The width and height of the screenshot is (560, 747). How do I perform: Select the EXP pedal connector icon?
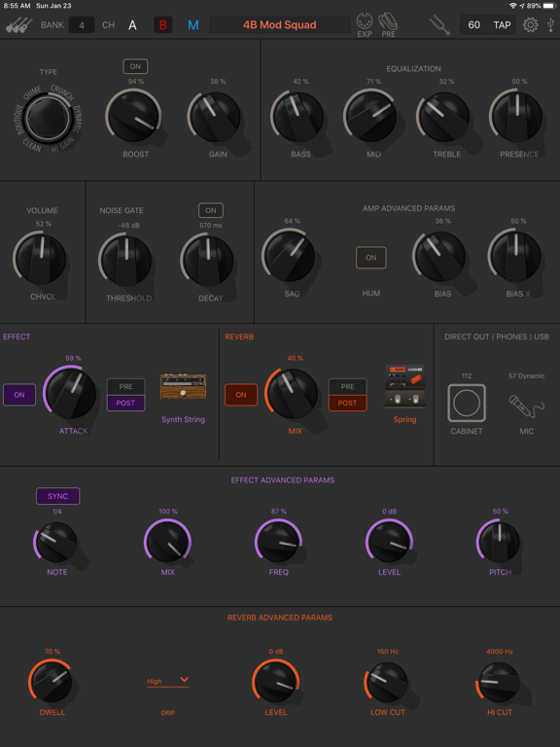pos(365,22)
